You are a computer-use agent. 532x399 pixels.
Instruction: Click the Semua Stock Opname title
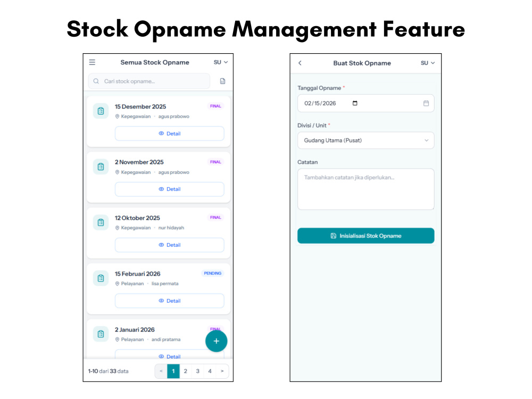point(155,62)
